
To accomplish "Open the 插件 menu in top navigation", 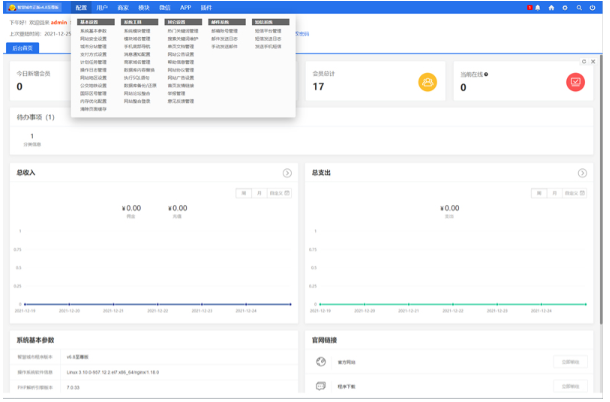I will [x=206, y=7].
